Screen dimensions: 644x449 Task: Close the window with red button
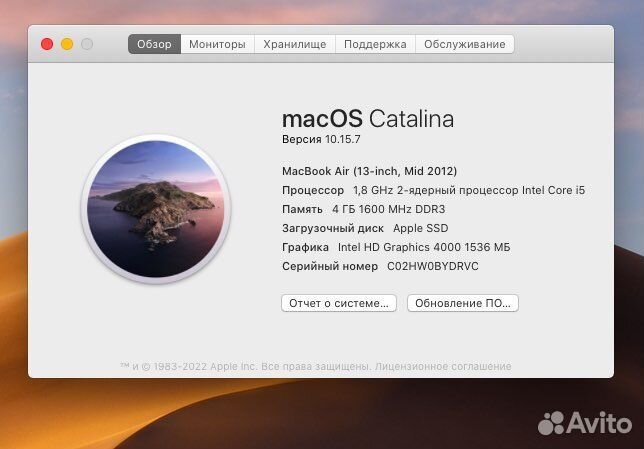(47, 44)
